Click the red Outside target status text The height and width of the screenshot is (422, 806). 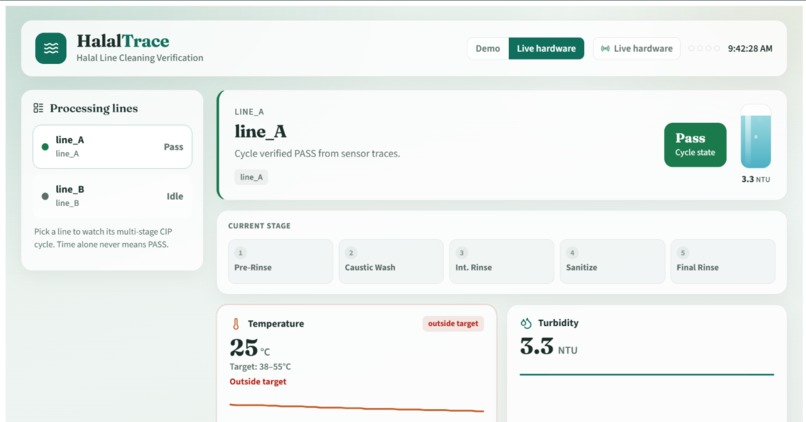pyautogui.click(x=258, y=381)
